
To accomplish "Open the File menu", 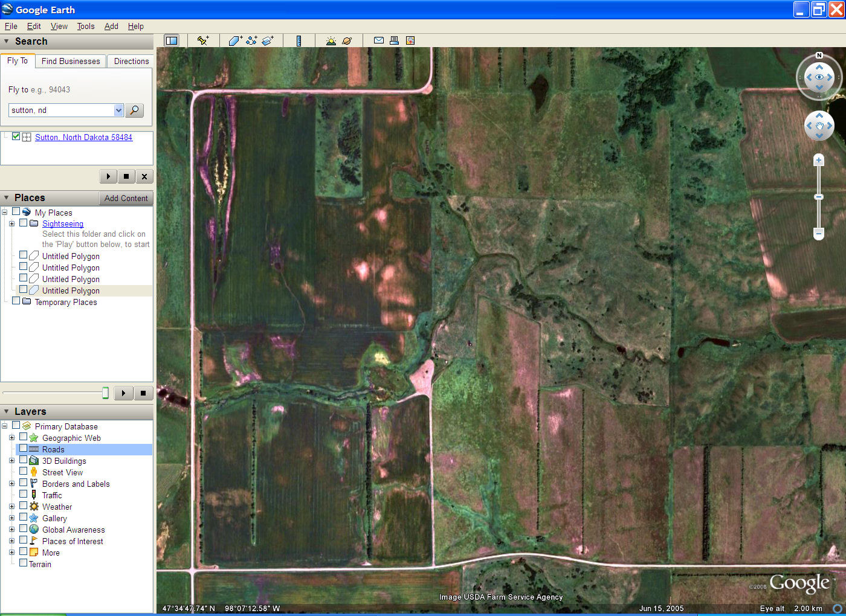I will (11, 26).
